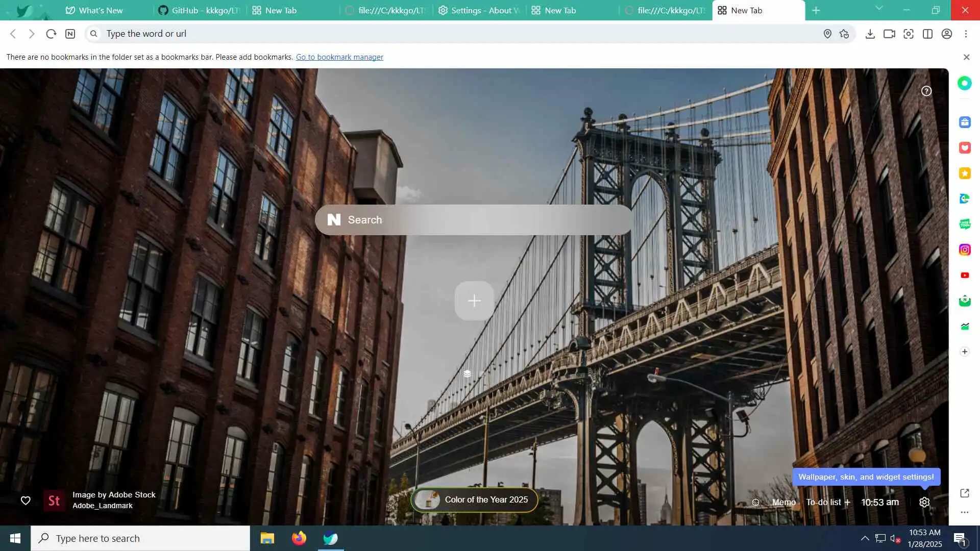Open the downloads toolbar icon
Screen dimensions: 980x551
(x=870, y=34)
